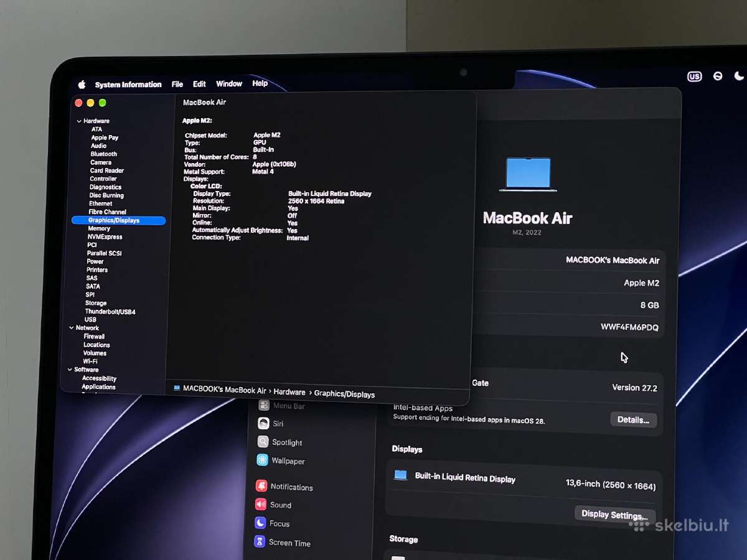Select Camera in the Hardware list
The image size is (747, 560).
101,162
